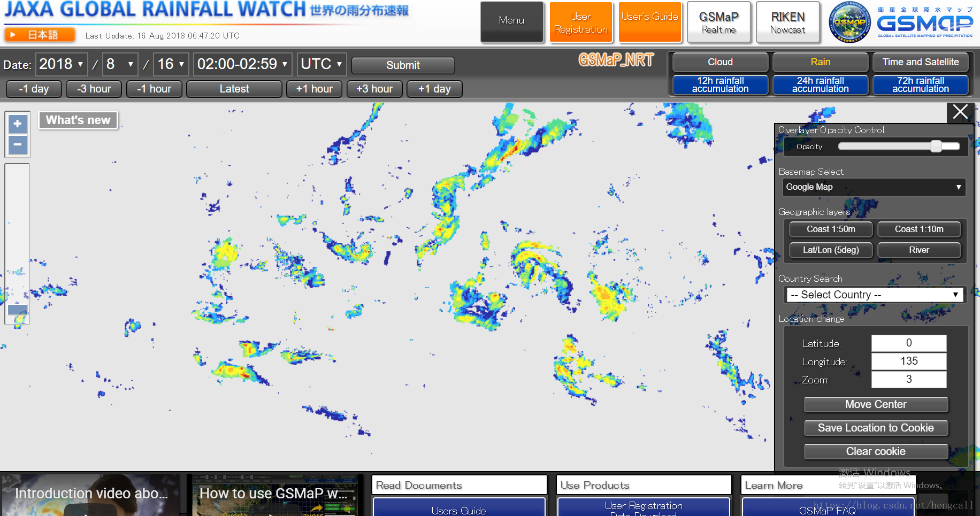Advance +1 hour
The height and width of the screenshot is (516, 980).
tap(315, 89)
